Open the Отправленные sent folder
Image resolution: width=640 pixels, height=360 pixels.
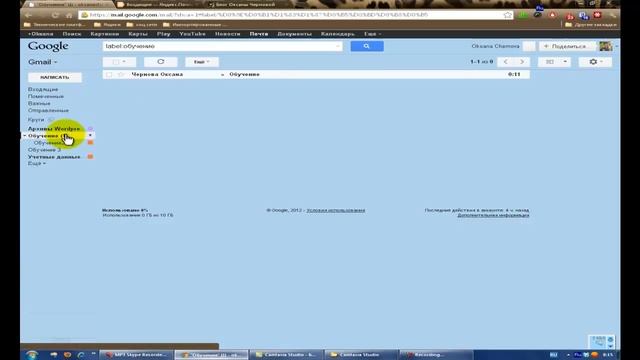point(48,111)
